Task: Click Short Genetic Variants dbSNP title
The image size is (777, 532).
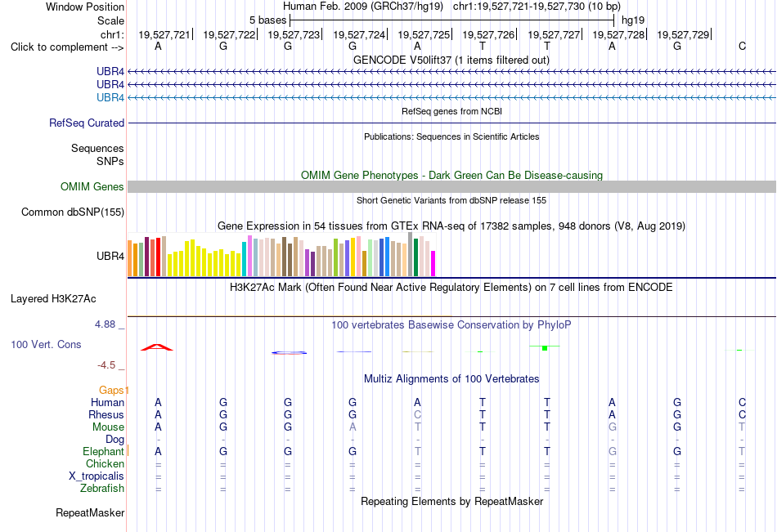Action: point(451,200)
